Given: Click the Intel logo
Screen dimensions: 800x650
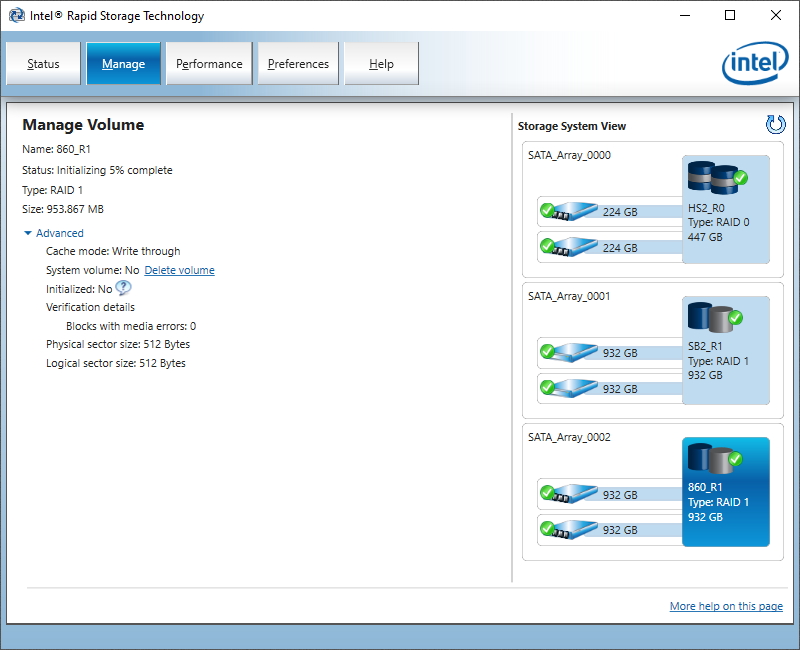Looking at the screenshot, I should click(x=756, y=63).
